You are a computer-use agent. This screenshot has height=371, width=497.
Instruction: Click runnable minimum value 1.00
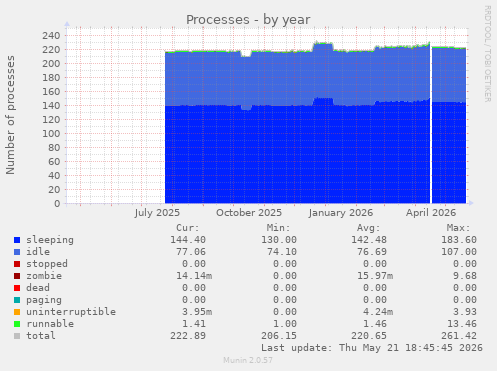point(285,324)
